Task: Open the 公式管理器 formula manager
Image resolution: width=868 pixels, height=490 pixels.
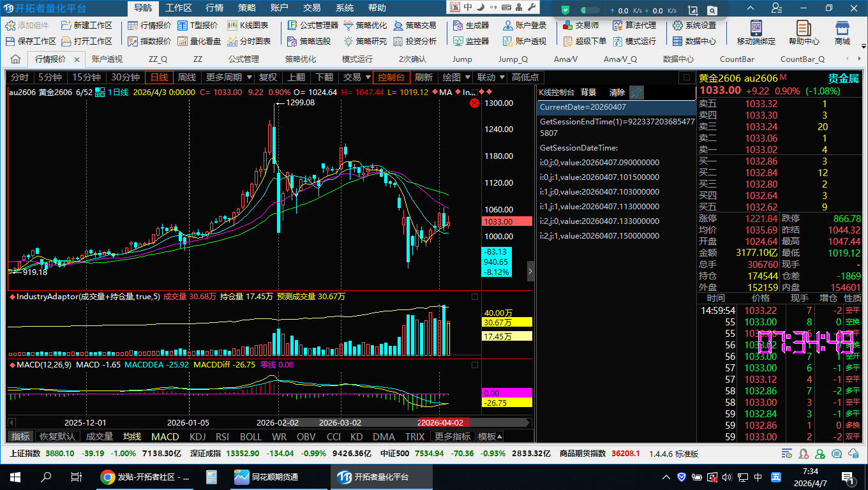Action: pos(312,26)
